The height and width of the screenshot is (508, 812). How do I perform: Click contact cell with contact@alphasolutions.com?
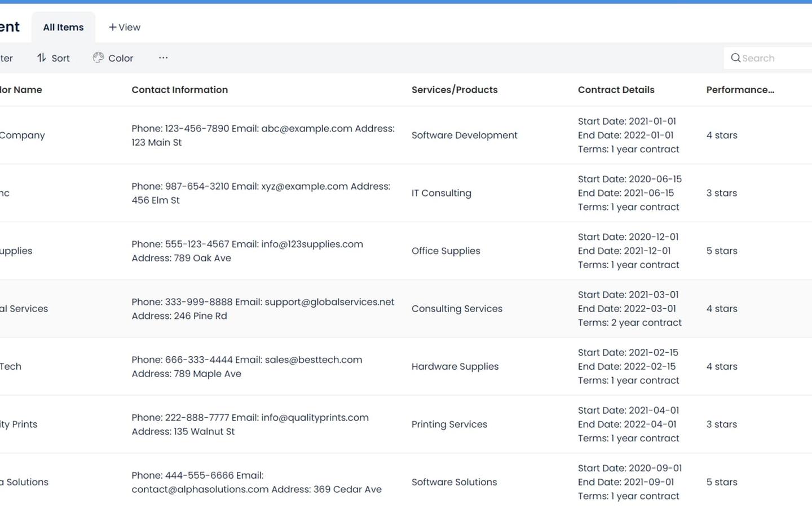257,483
